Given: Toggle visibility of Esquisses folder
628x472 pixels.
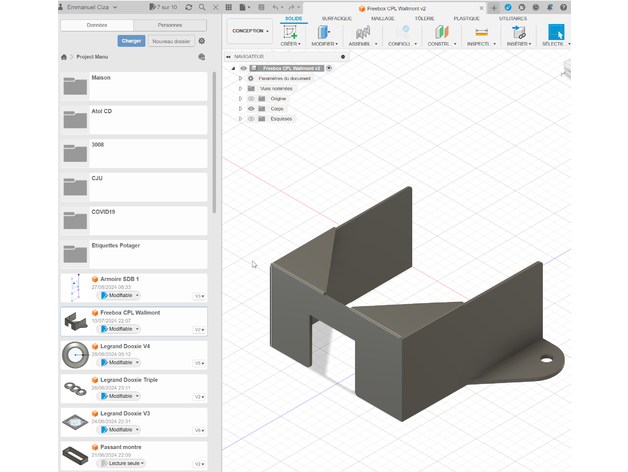Looking at the screenshot, I should (251, 119).
